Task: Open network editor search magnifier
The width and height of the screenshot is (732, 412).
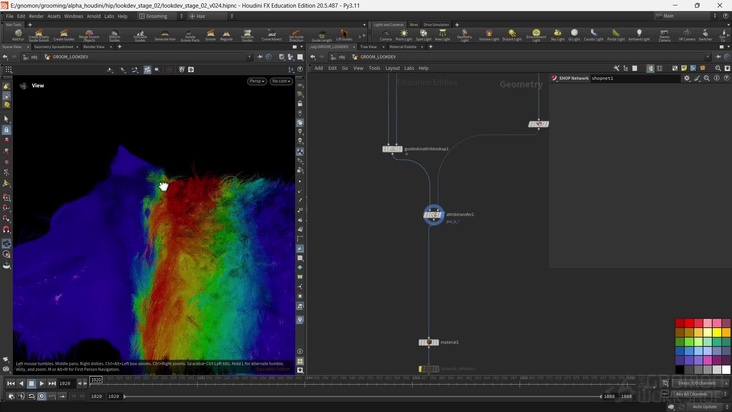Action: coord(718,68)
